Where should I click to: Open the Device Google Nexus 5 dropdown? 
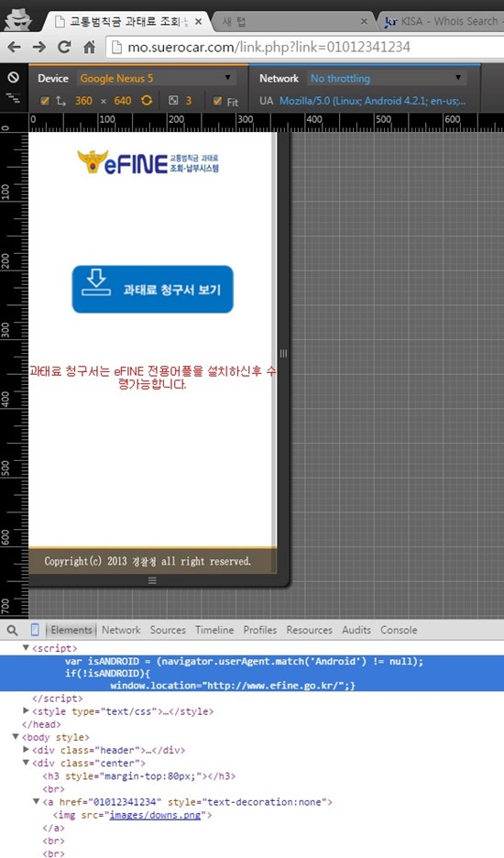coord(156,78)
